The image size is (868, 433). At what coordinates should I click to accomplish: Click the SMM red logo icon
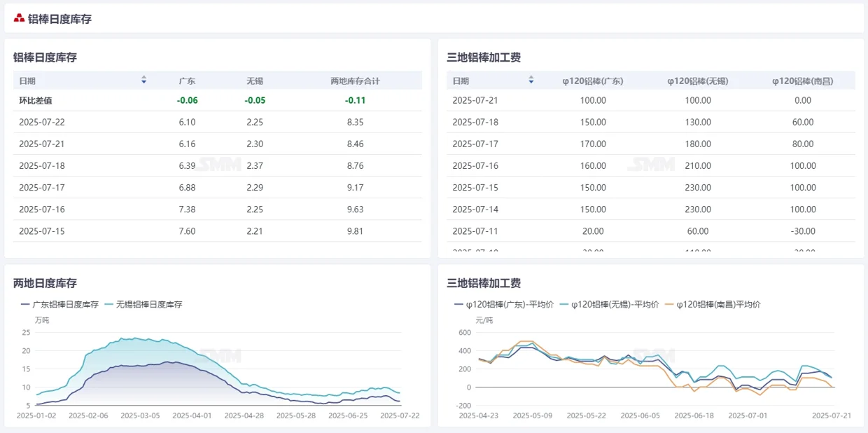pos(19,18)
